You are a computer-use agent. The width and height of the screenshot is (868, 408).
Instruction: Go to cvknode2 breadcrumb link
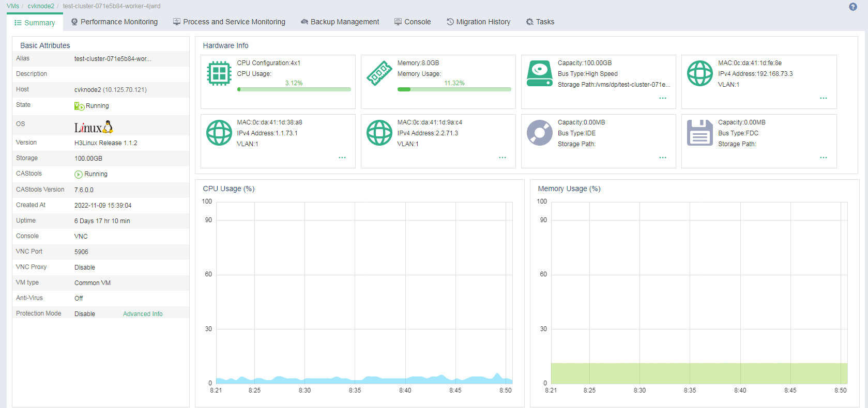[41, 6]
